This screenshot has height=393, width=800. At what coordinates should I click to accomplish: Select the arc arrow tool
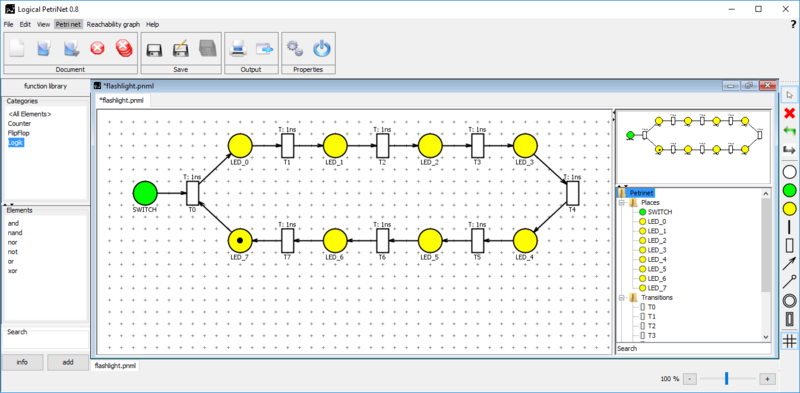pos(789,264)
